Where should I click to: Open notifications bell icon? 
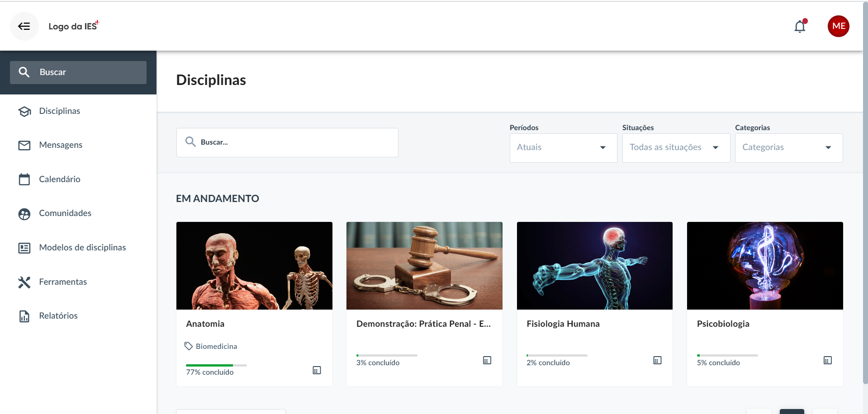click(800, 26)
